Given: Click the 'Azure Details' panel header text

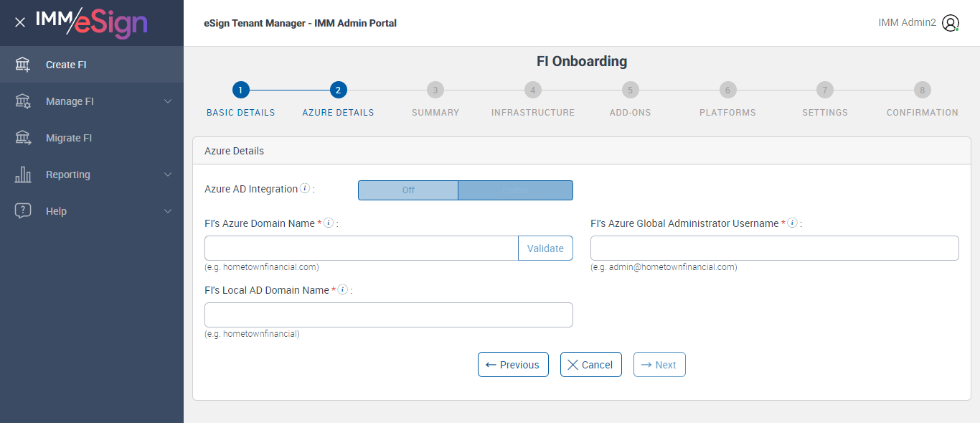Looking at the screenshot, I should tap(235, 151).
